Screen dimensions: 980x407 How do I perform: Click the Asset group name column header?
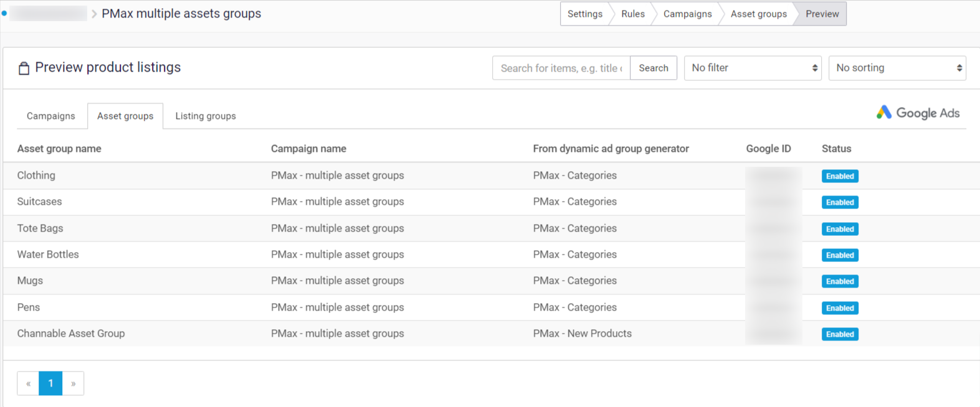click(59, 149)
